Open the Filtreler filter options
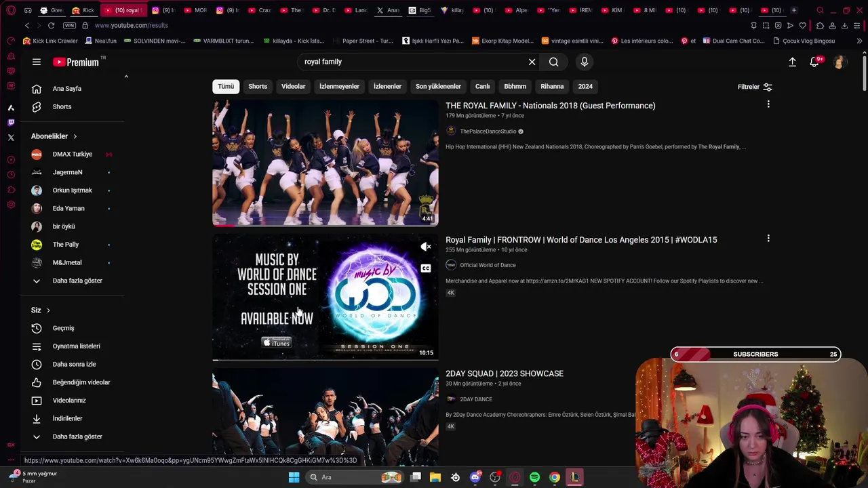Image resolution: width=868 pixels, height=488 pixels. (x=755, y=87)
